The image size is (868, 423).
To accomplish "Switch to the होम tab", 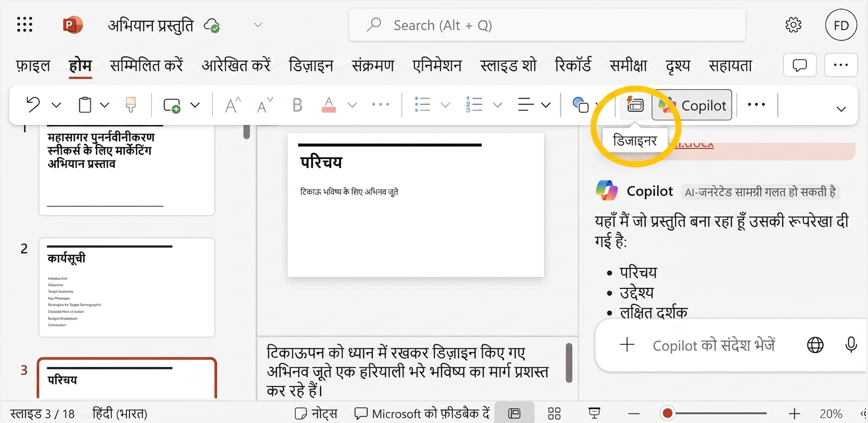I will 80,65.
